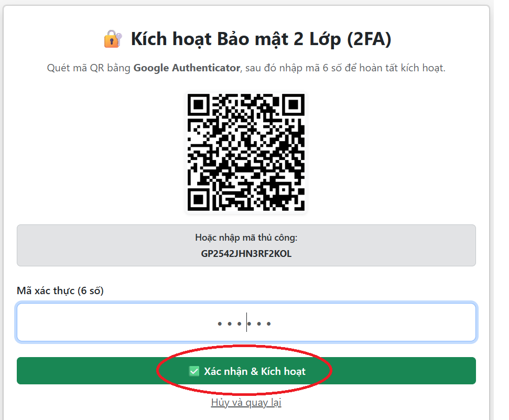Image resolution: width=509 pixels, height=420 pixels.
Task: Click the Mã xác thực (6 số) label
Action: pyautogui.click(x=60, y=290)
